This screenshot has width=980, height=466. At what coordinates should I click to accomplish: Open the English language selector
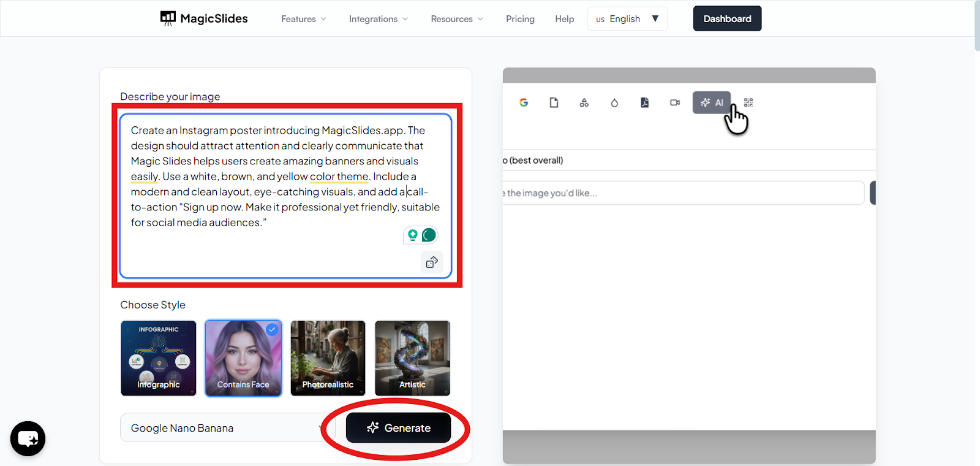click(627, 19)
